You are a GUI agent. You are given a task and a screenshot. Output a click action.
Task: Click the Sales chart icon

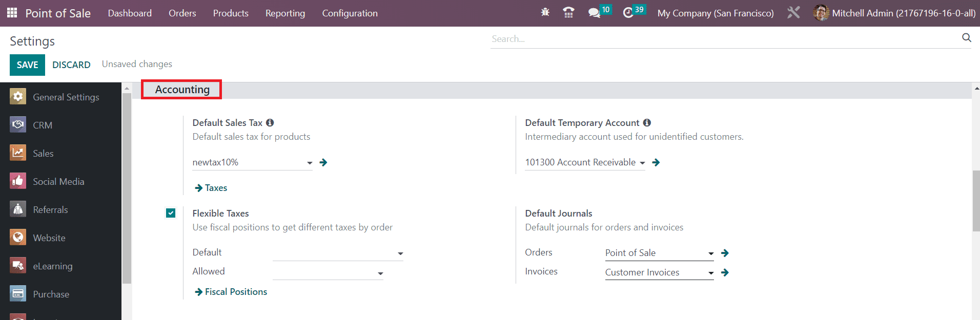pos(18,153)
